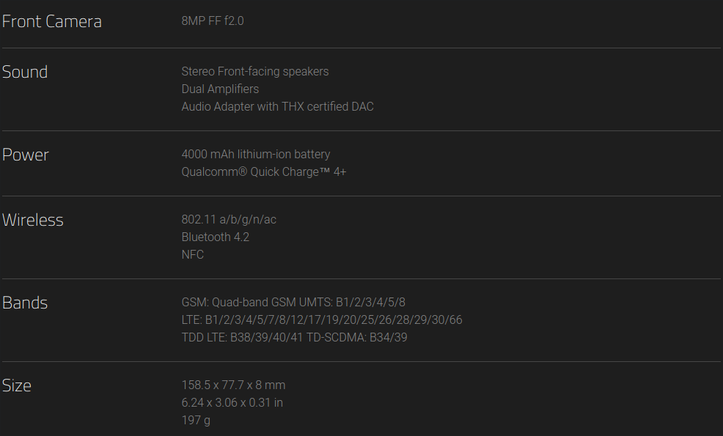This screenshot has height=436, width=723.
Task: Click the NFC entry
Action: pos(192,254)
